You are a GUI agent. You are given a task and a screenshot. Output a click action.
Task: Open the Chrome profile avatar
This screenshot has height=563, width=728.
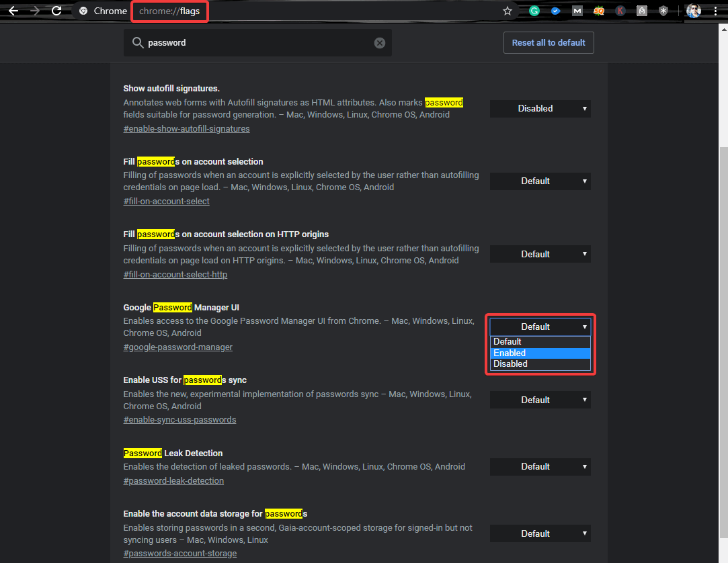[693, 11]
